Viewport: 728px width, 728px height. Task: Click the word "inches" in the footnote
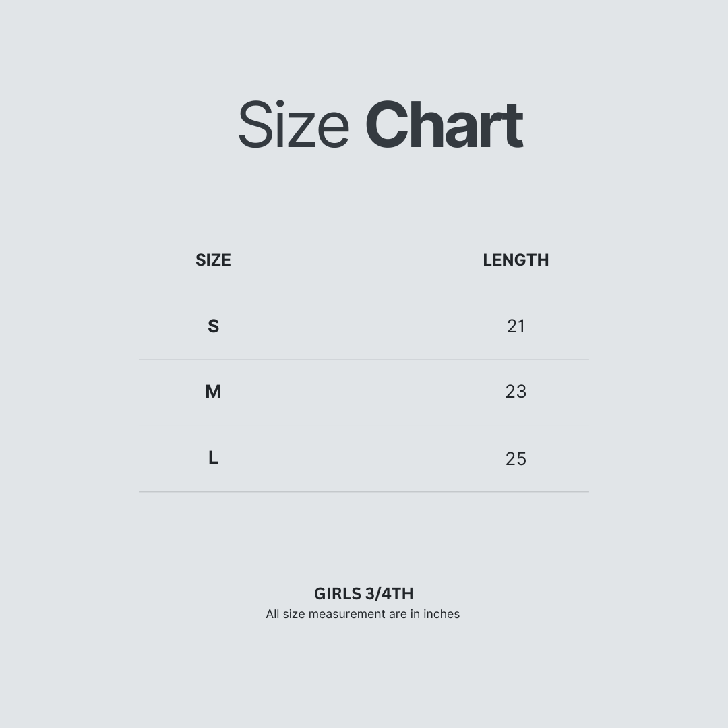[442, 614]
